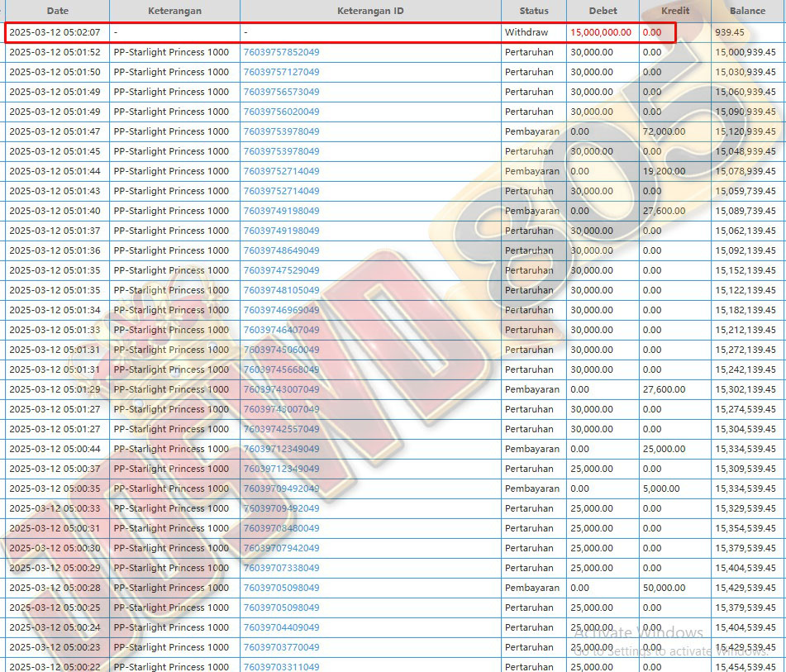Click the Debet column header

[603, 11]
